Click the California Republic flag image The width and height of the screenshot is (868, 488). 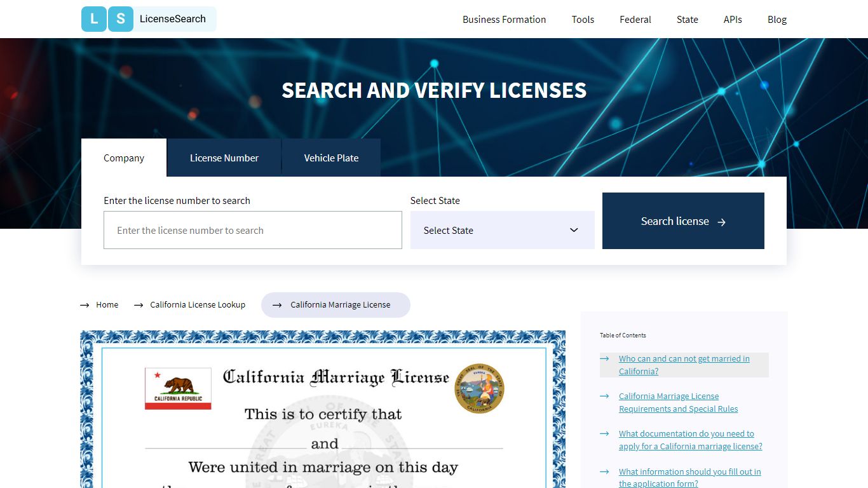[x=178, y=389]
